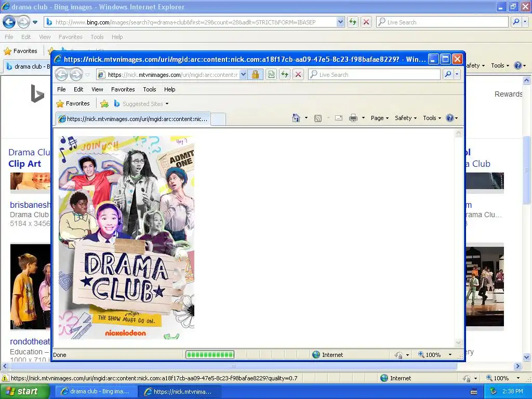Click the Help icon in the Bing window toolbar
This screenshot has width=532, height=399.
(518, 65)
